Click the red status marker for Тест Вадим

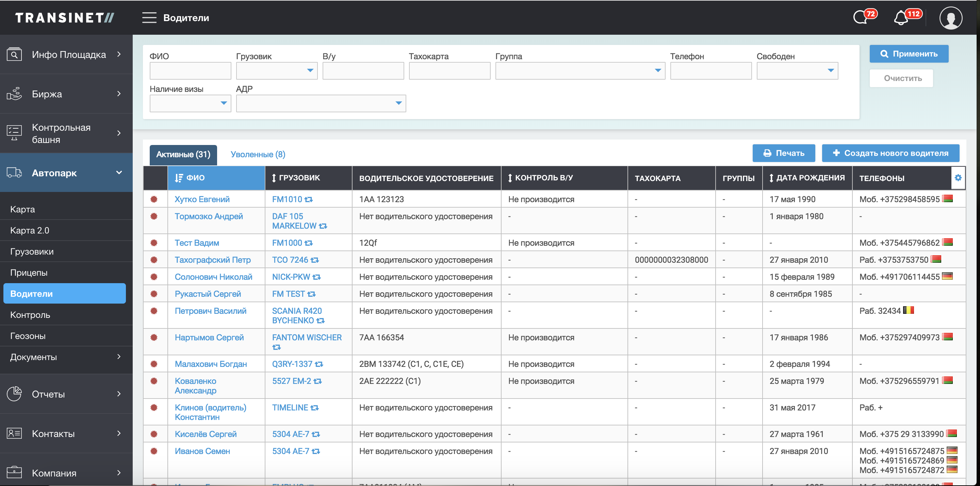(x=154, y=242)
